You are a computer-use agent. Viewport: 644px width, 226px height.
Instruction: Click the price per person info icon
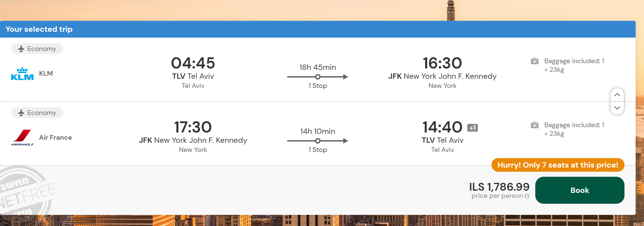click(527, 196)
